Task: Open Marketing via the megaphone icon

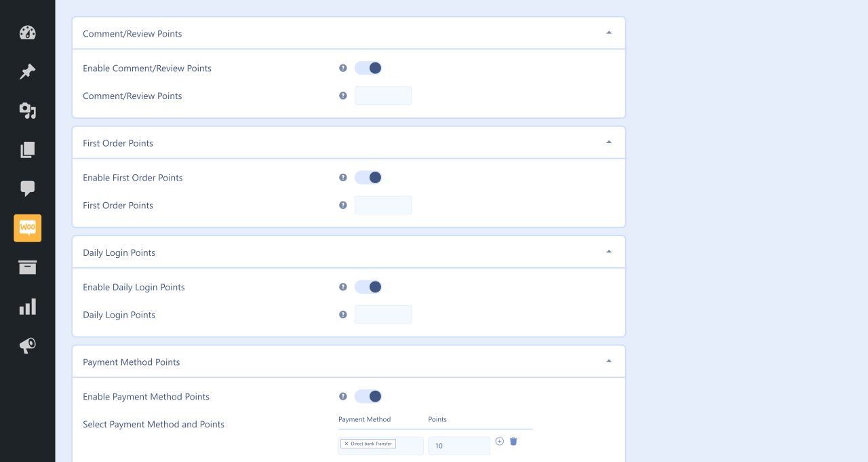Action: [x=27, y=345]
